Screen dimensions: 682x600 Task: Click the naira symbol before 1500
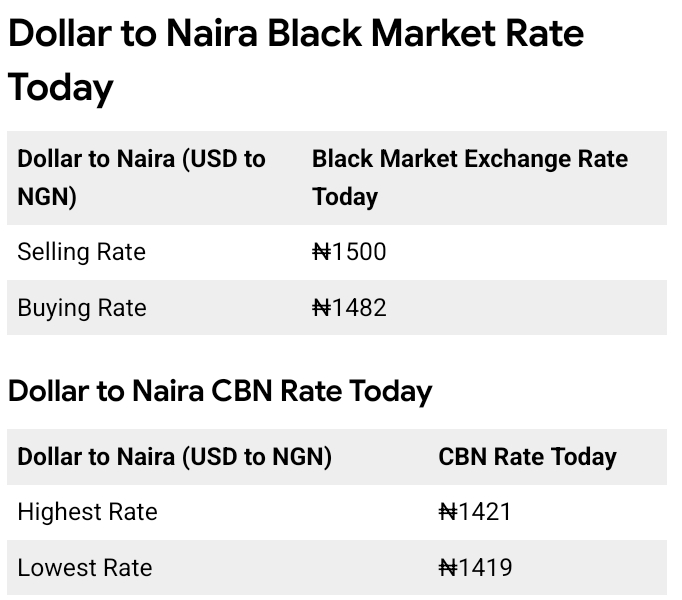[321, 252]
